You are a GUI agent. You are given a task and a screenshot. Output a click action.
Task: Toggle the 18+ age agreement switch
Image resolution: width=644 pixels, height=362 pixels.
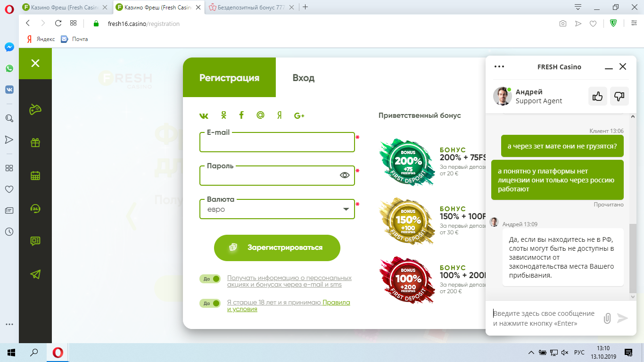(210, 303)
